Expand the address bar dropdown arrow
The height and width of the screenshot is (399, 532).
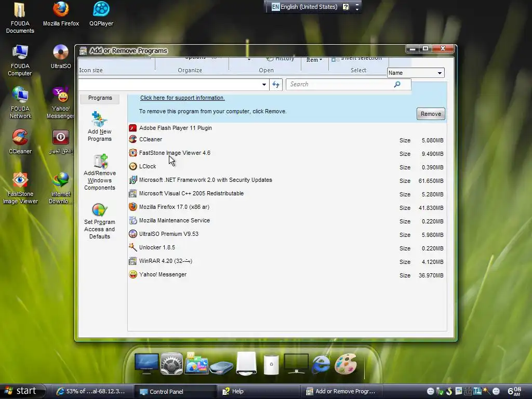coord(264,85)
